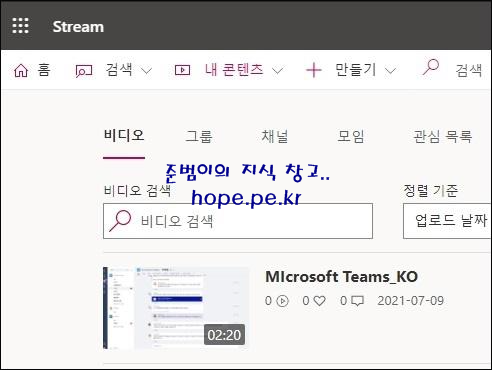Open the app launcher grid icon

(x=20, y=26)
